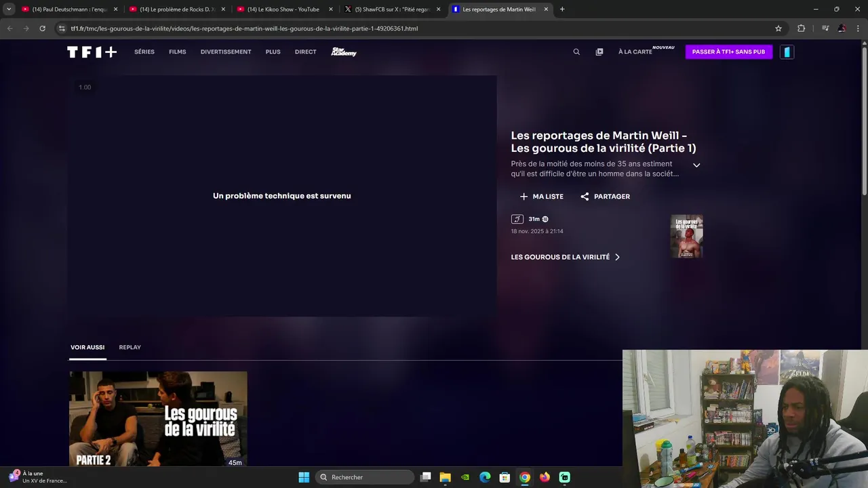Open Partie 2 video thumbnail
This screenshot has height=488, width=868.
coord(158,419)
